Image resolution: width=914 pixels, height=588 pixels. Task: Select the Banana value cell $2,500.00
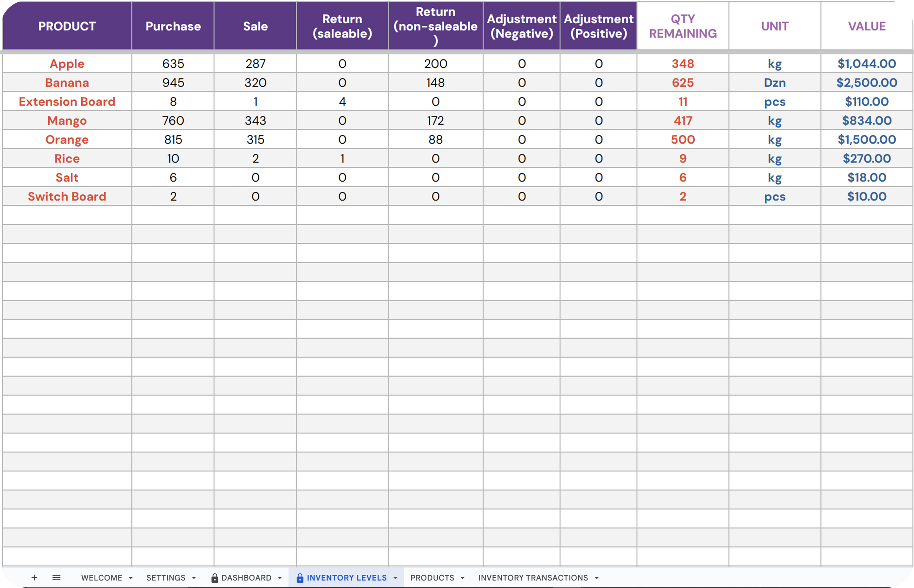(x=866, y=83)
